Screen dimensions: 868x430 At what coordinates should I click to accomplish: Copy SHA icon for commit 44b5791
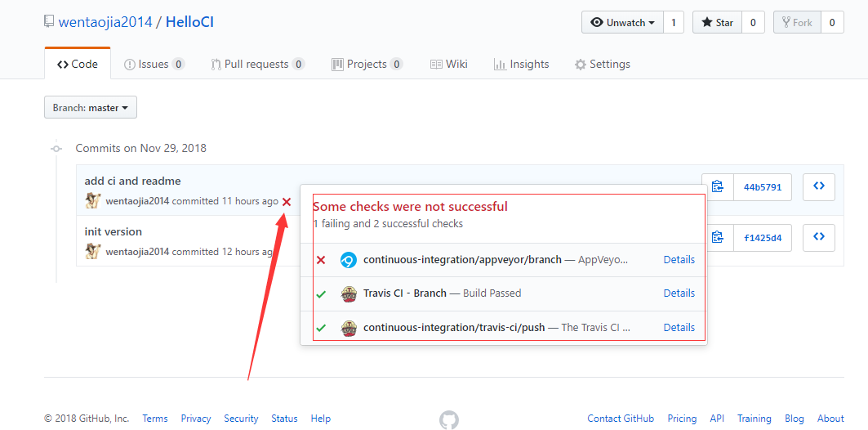click(718, 186)
